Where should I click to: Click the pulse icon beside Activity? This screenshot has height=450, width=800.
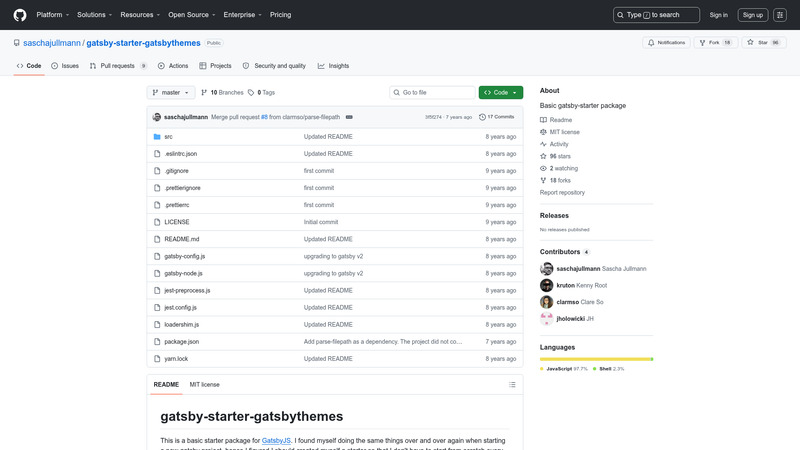click(543, 144)
